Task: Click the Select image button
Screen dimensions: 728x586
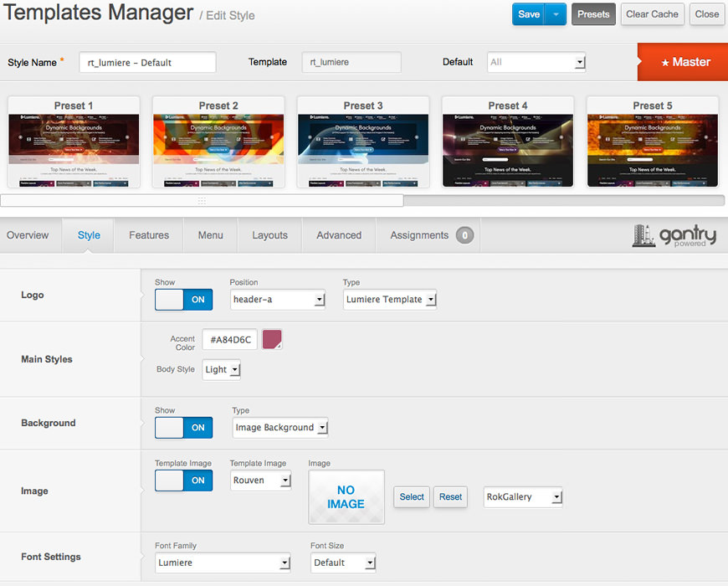Action: point(412,497)
